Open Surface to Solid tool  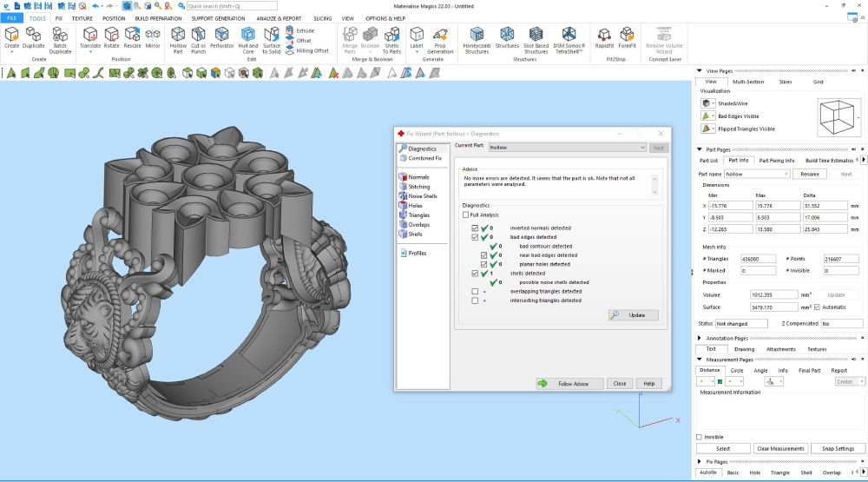coord(271,41)
